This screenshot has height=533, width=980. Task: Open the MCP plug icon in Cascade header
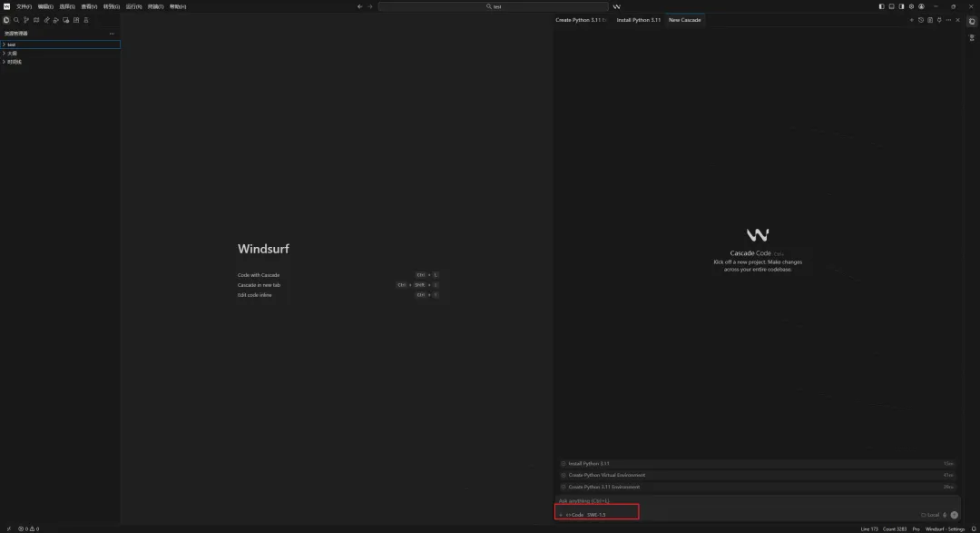coord(939,20)
